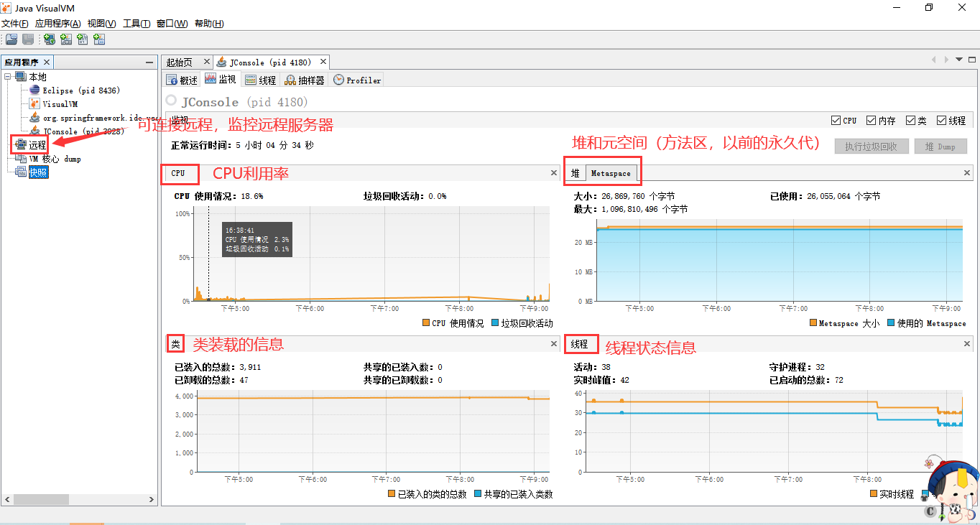980x525 pixels.
Task: Open the 文件 menu
Action: pos(15,24)
